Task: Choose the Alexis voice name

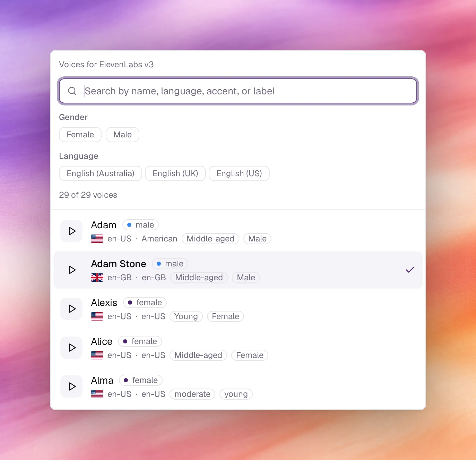Action: point(104,303)
